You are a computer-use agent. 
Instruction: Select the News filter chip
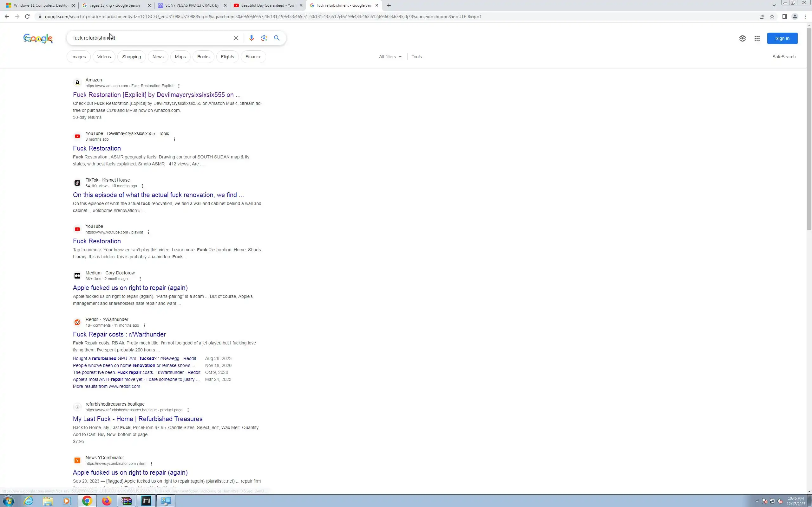point(158,57)
